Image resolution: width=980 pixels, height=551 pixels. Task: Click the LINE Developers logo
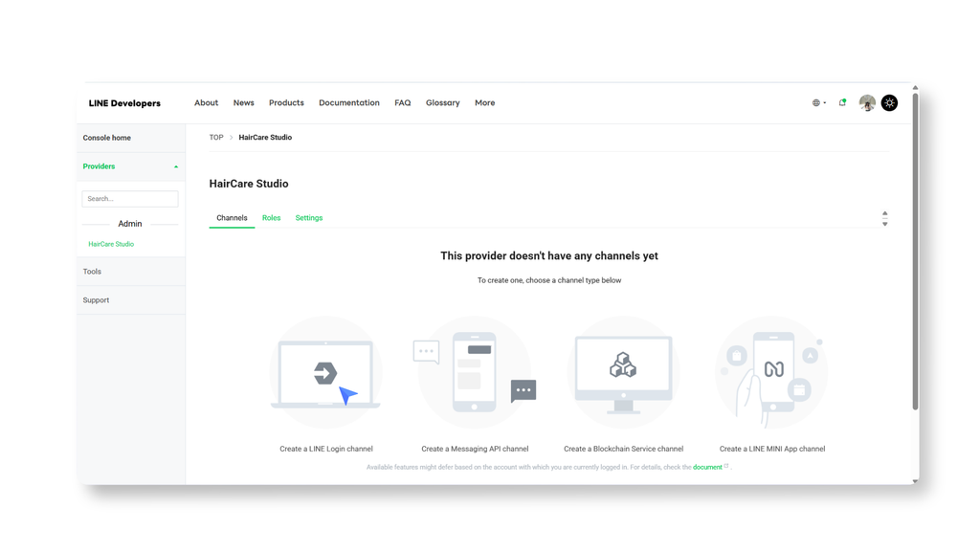pyautogui.click(x=124, y=103)
